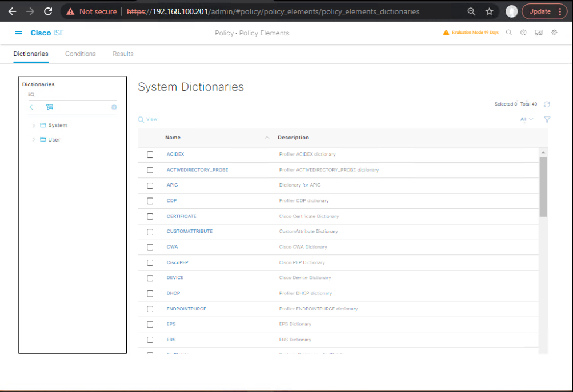Image resolution: width=573 pixels, height=392 pixels.
Task: Expand the User tree node
Action: coord(33,139)
